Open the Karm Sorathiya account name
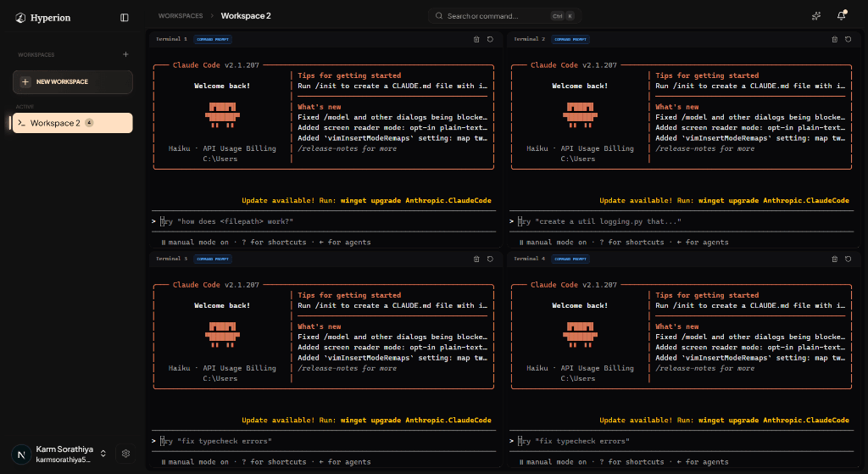 (64, 449)
